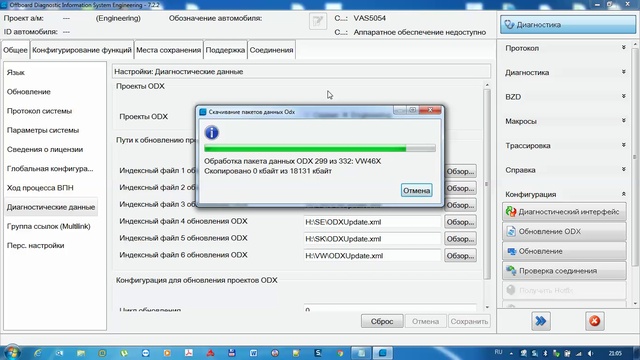This screenshot has height=360, width=640.
Task: Browse for index file 4 with Обзор...
Action: (x=460, y=222)
